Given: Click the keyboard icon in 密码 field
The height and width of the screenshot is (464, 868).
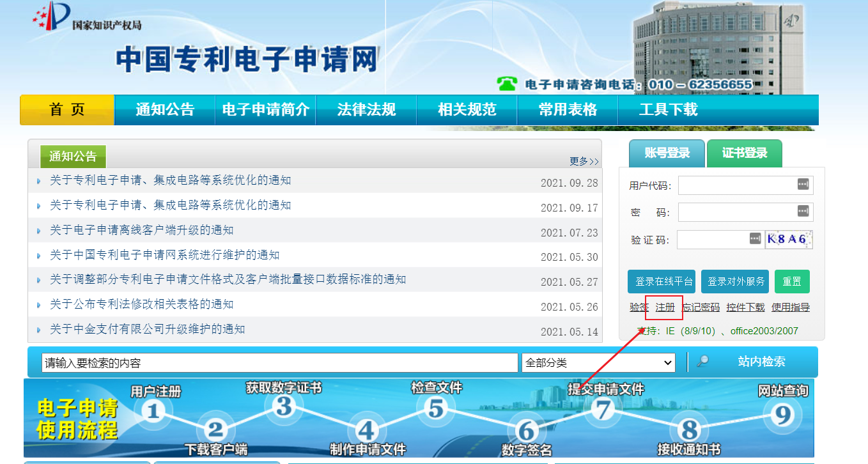Looking at the screenshot, I should point(803,211).
